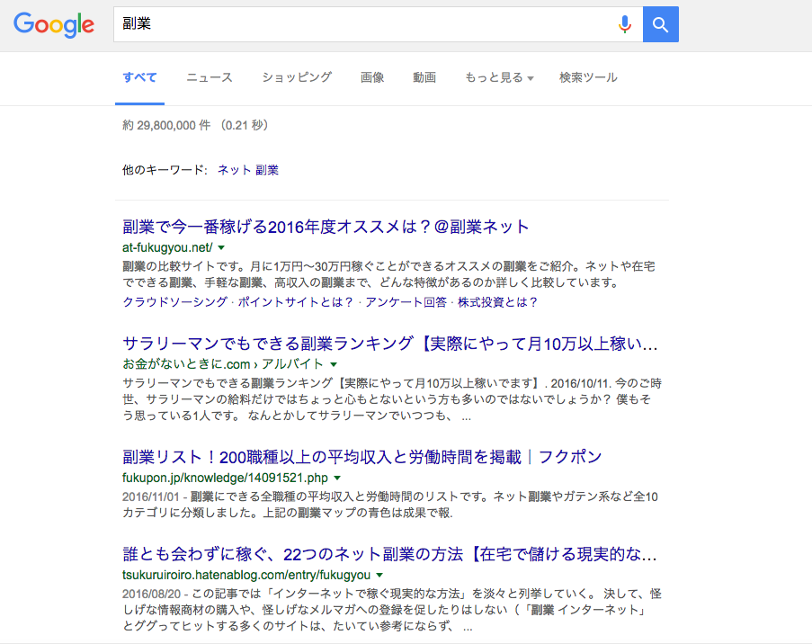Click the 2016/11/01 date in fukupon snippet
The image size is (812, 644).
tap(150, 496)
